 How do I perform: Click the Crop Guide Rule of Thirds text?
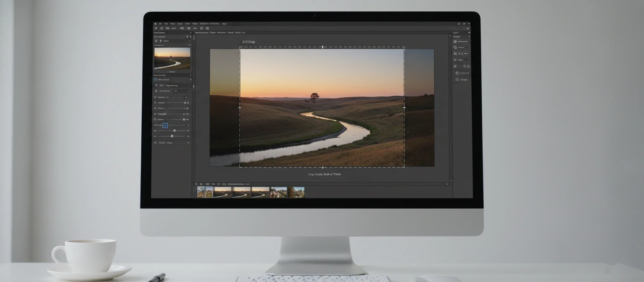(x=325, y=173)
